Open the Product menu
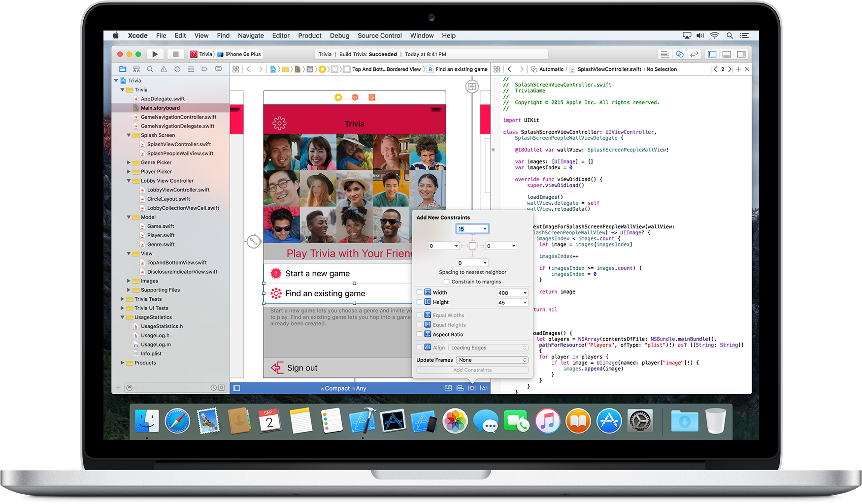Image resolution: width=862 pixels, height=504 pixels. coord(309,35)
